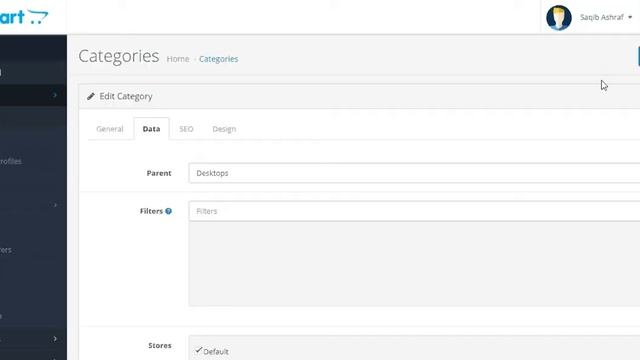This screenshot has width=640, height=360.
Task: Open the Saqib Ashraf account dropdown
Action: tap(606, 17)
